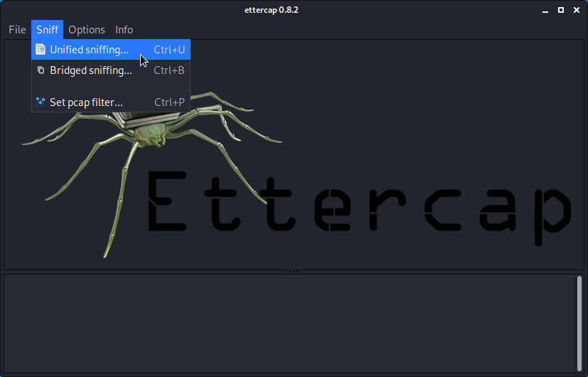The image size is (588, 377).
Task: Maximize the ettercap window
Action: tap(561, 10)
